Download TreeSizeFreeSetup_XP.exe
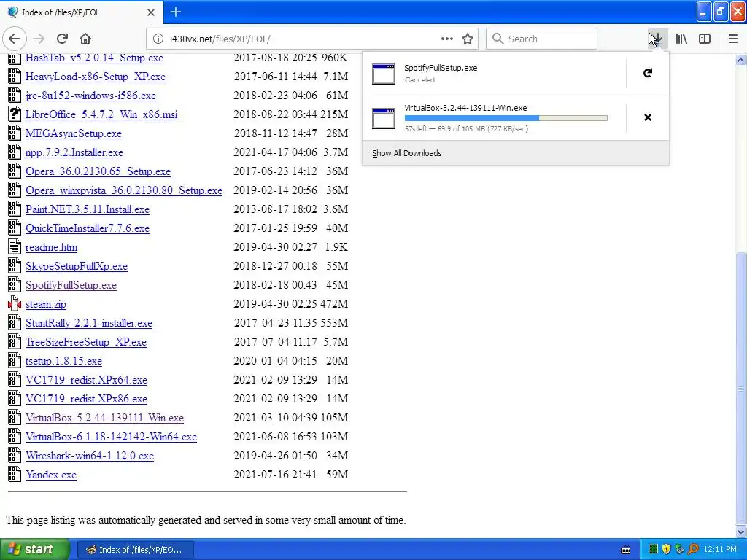747x560 pixels. [86, 342]
